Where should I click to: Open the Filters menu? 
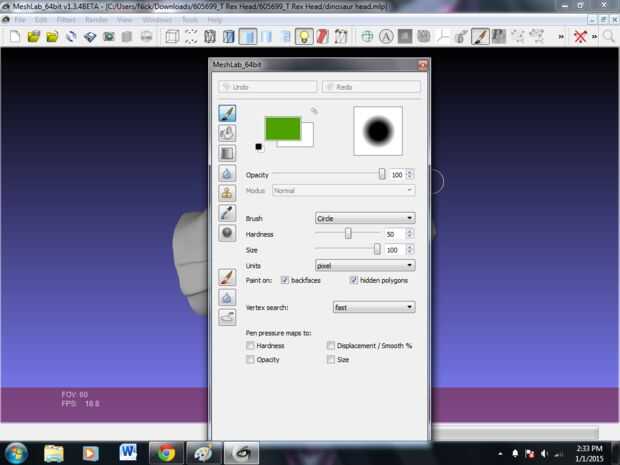66,20
